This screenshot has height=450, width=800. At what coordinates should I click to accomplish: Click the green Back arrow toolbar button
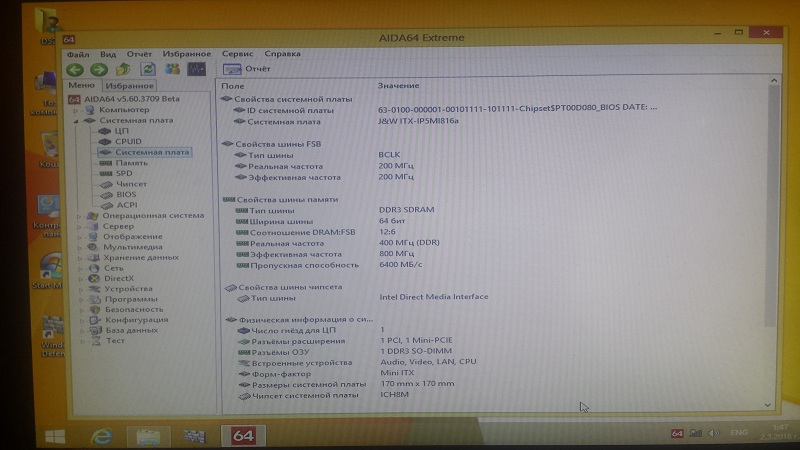pyautogui.click(x=75, y=69)
